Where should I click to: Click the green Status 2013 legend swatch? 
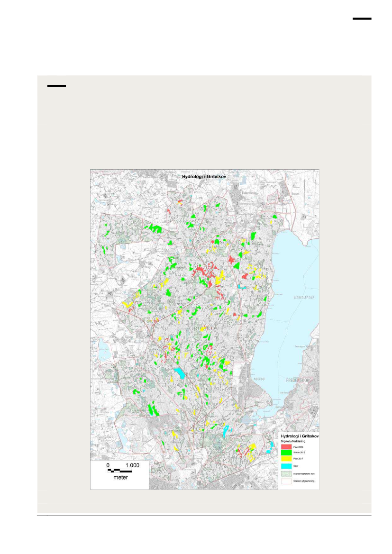[286, 452]
